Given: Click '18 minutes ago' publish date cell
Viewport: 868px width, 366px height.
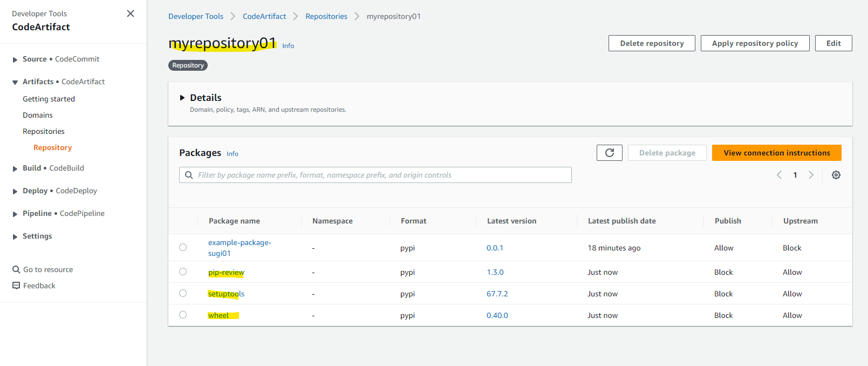Looking at the screenshot, I should 614,248.
